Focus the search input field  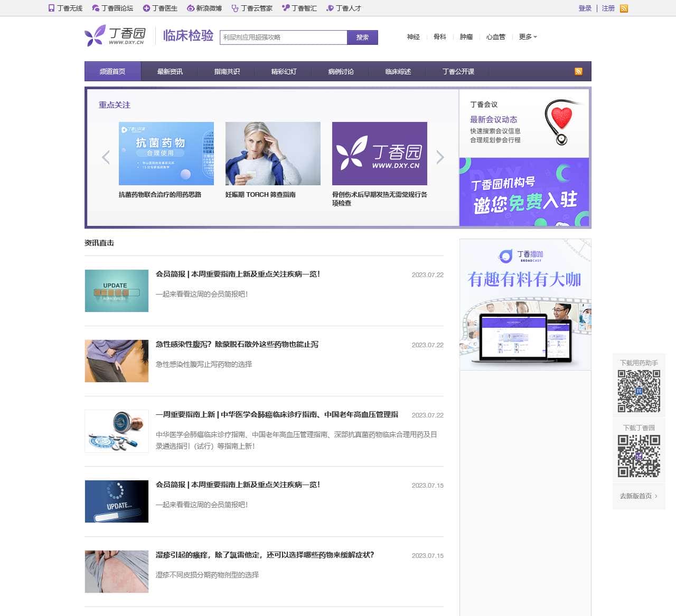284,37
